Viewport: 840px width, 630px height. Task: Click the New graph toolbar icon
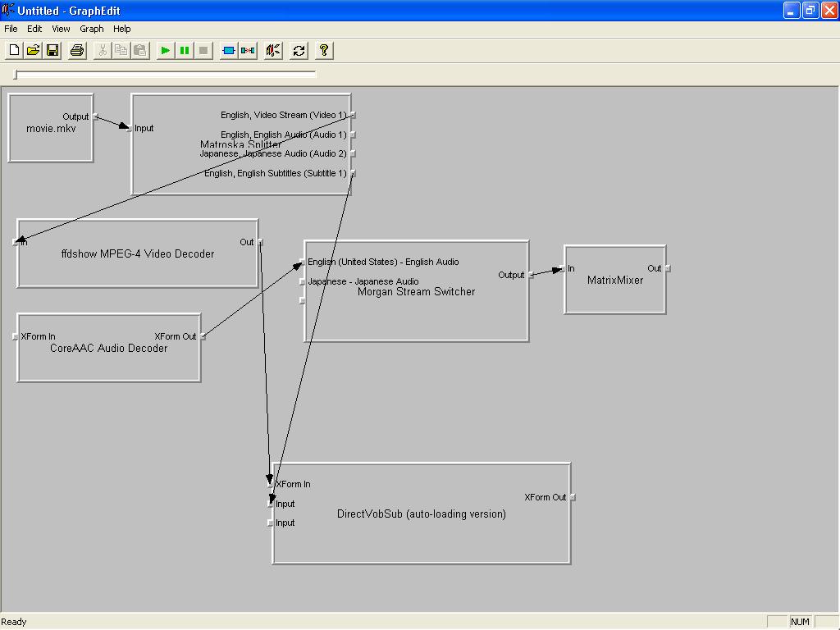click(x=14, y=50)
